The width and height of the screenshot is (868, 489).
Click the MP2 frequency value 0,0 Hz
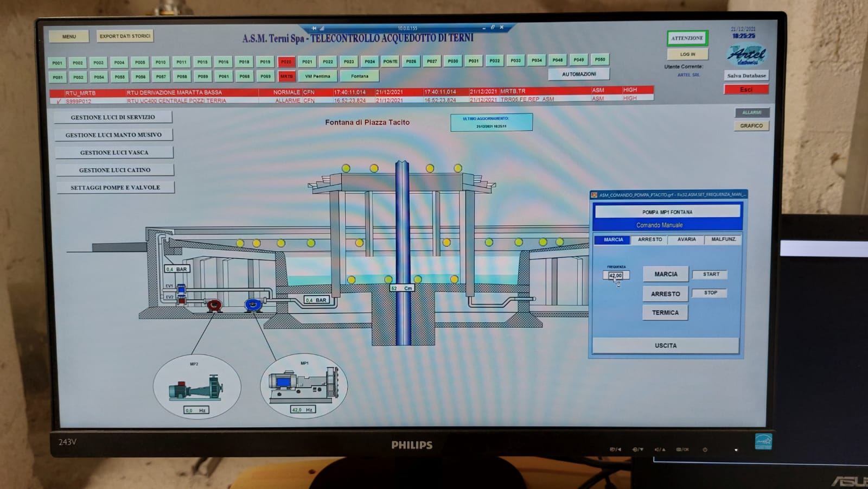[x=196, y=410]
